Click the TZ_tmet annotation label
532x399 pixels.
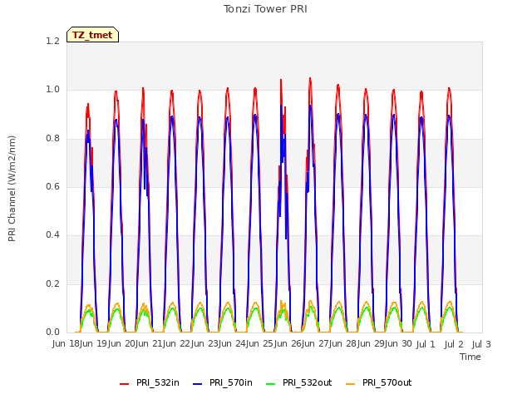pos(92,35)
